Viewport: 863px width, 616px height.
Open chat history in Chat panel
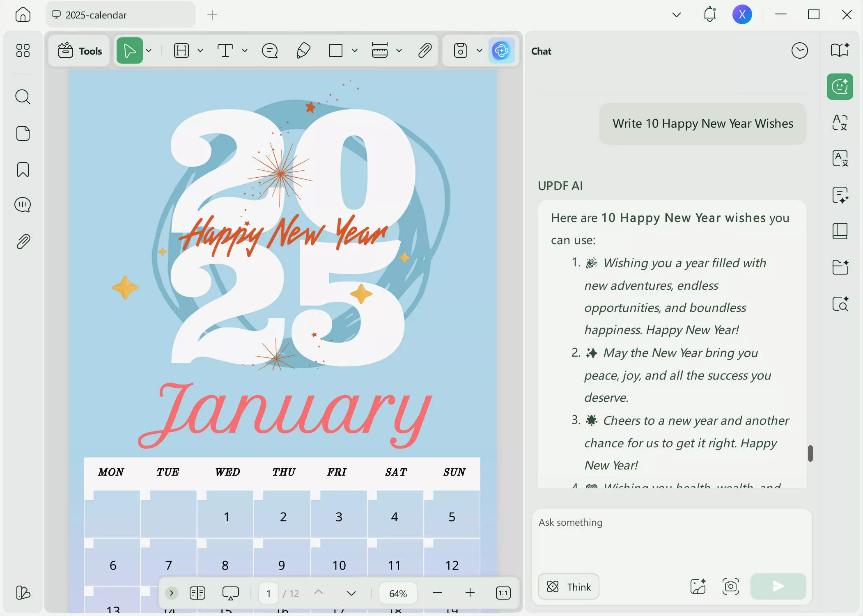pyautogui.click(x=799, y=50)
